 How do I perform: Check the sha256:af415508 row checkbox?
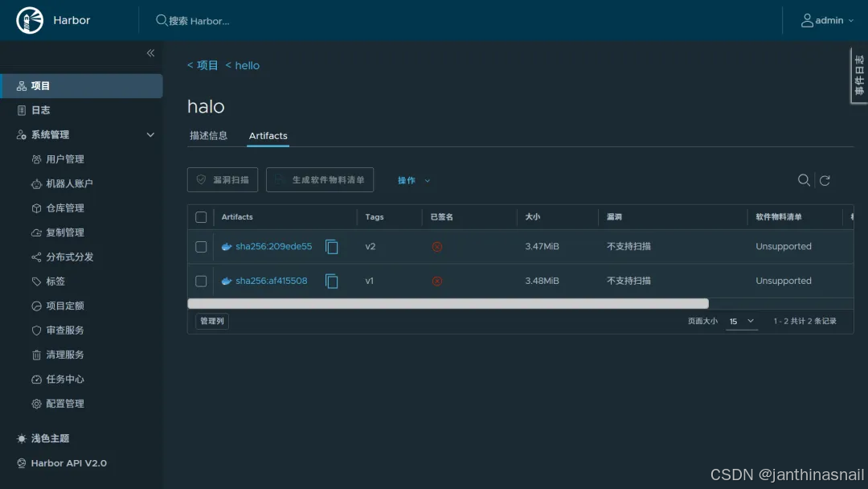coord(201,281)
